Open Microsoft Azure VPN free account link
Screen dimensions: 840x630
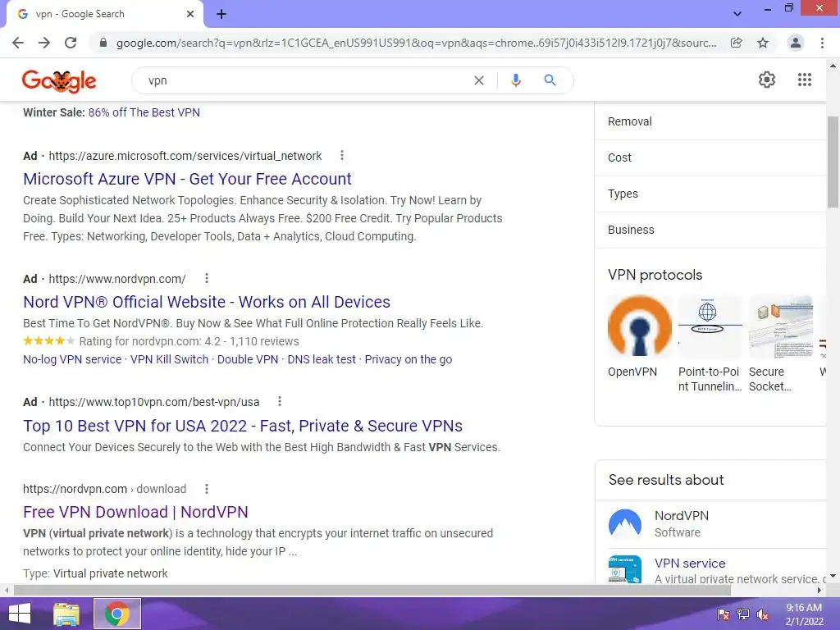(x=187, y=179)
